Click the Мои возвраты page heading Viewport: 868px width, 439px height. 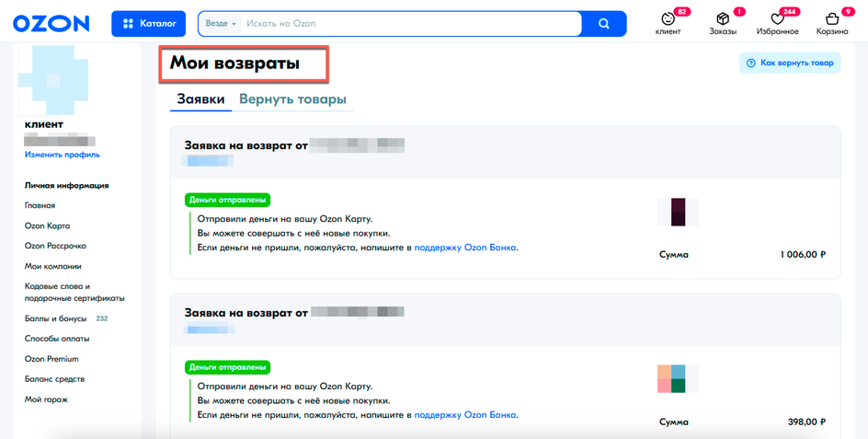pyautogui.click(x=234, y=64)
